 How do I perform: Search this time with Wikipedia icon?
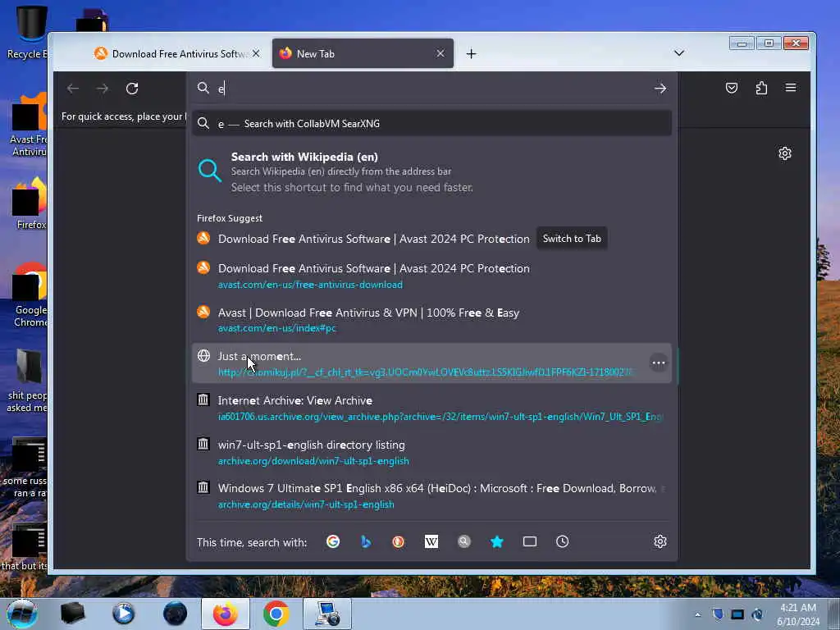tap(431, 541)
